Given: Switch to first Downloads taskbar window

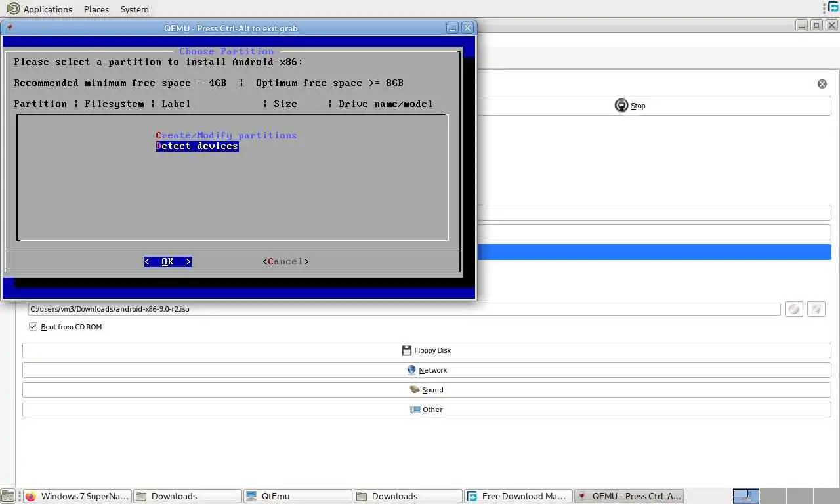Looking at the screenshot, I should (x=188, y=496).
